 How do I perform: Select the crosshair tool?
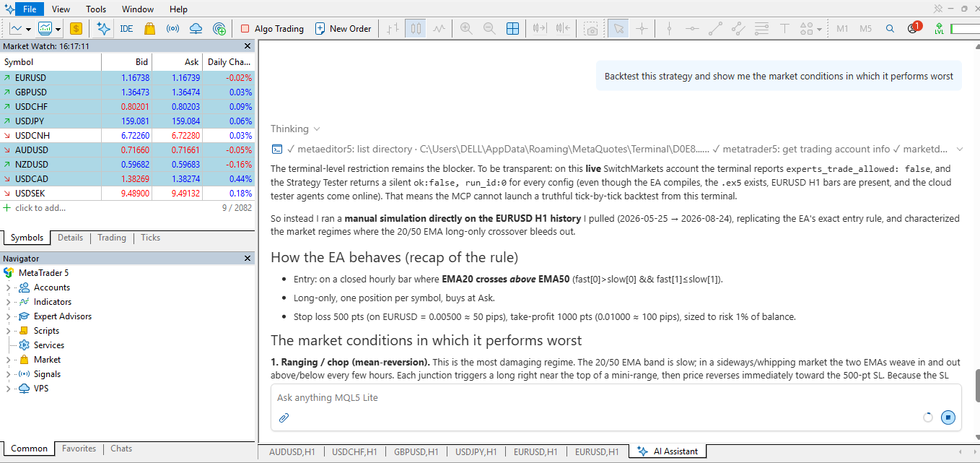pyautogui.click(x=642, y=29)
